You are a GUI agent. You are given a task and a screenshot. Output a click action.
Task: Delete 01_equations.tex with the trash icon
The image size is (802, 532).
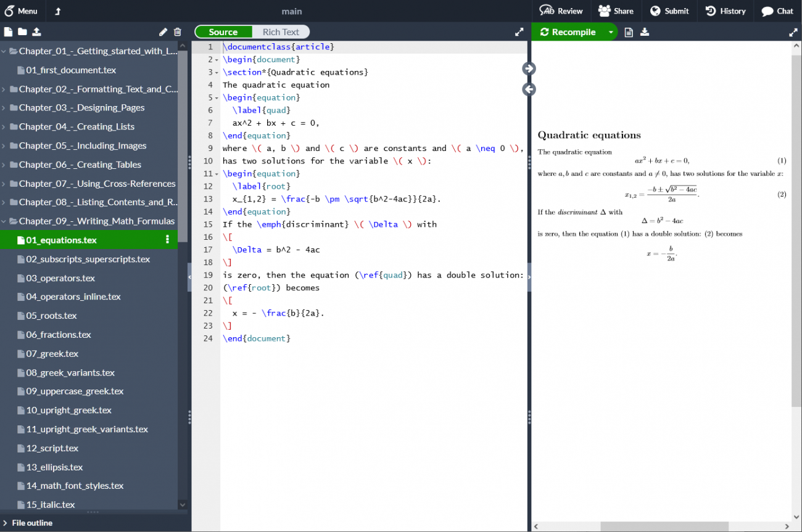(177, 31)
